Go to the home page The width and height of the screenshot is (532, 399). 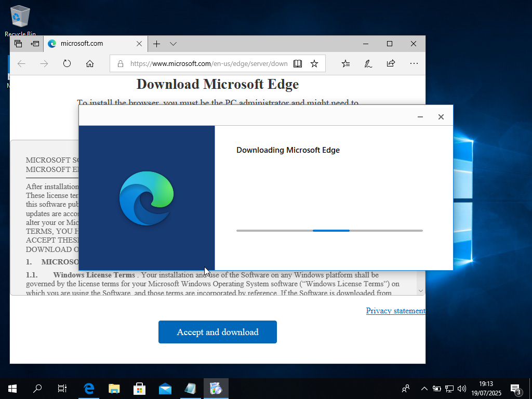[89, 63]
